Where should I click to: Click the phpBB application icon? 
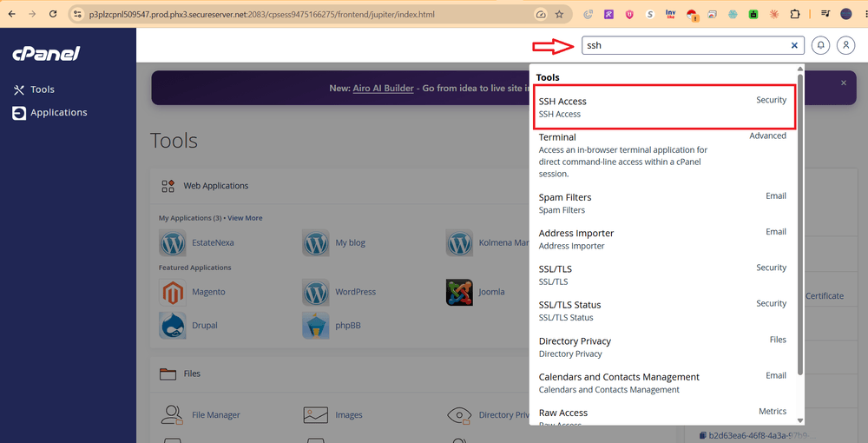pyautogui.click(x=316, y=326)
